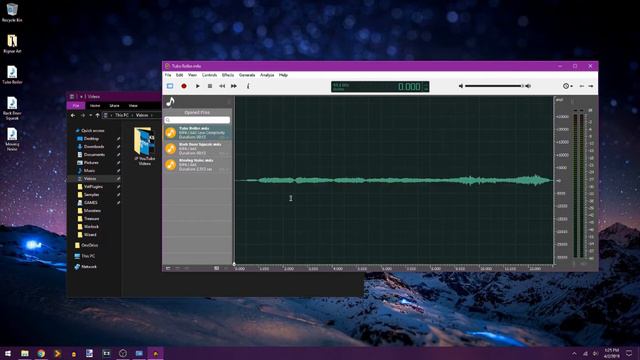Open the View tab in File Explorer
The height and width of the screenshot is (360, 640).
pos(133,106)
